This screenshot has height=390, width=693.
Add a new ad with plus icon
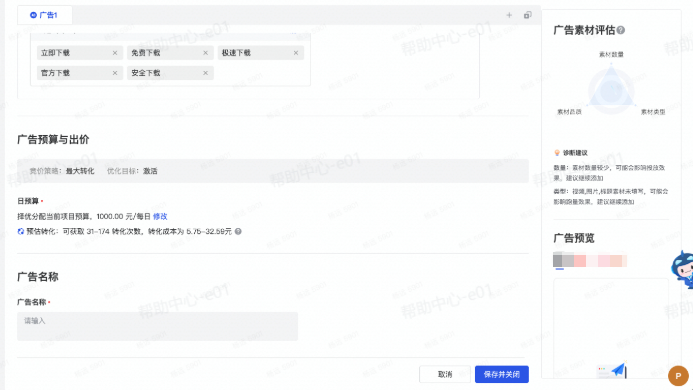click(x=509, y=15)
